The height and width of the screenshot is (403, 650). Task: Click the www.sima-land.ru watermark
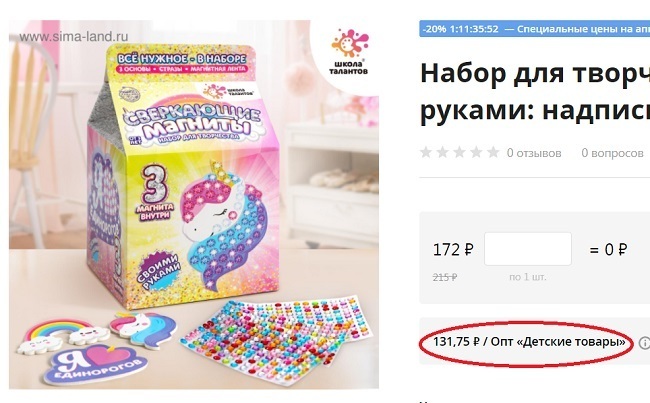pos(73,36)
